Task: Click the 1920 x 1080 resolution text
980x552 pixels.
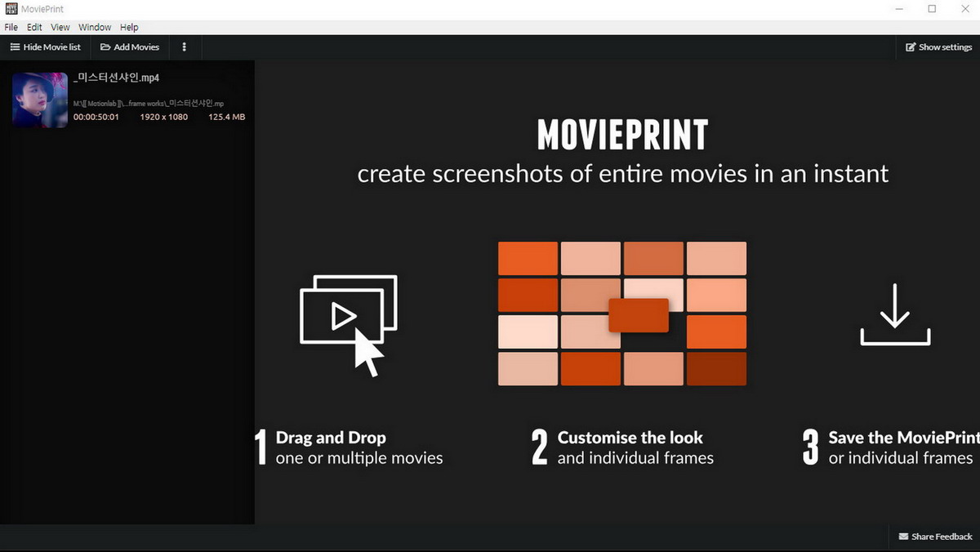Action: click(163, 117)
